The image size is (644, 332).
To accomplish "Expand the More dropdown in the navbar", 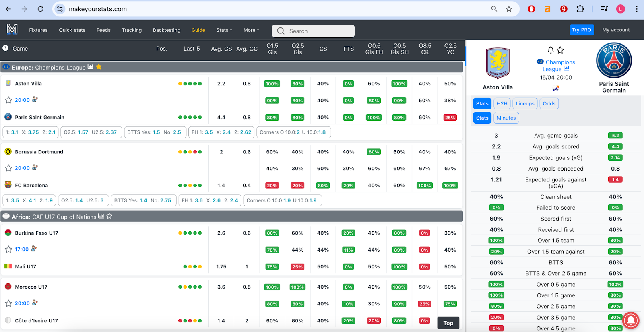I will (x=251, y=30).
